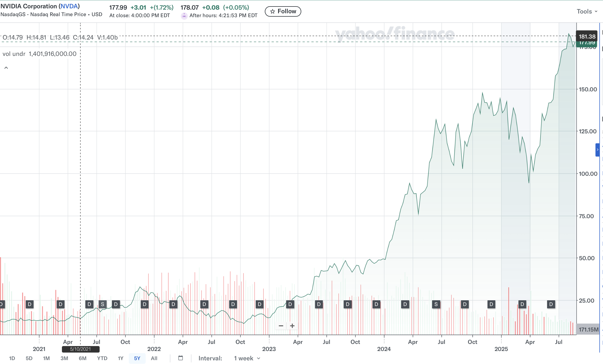Select the 5D range tab
603x364 pixels.
coord(29,358)
